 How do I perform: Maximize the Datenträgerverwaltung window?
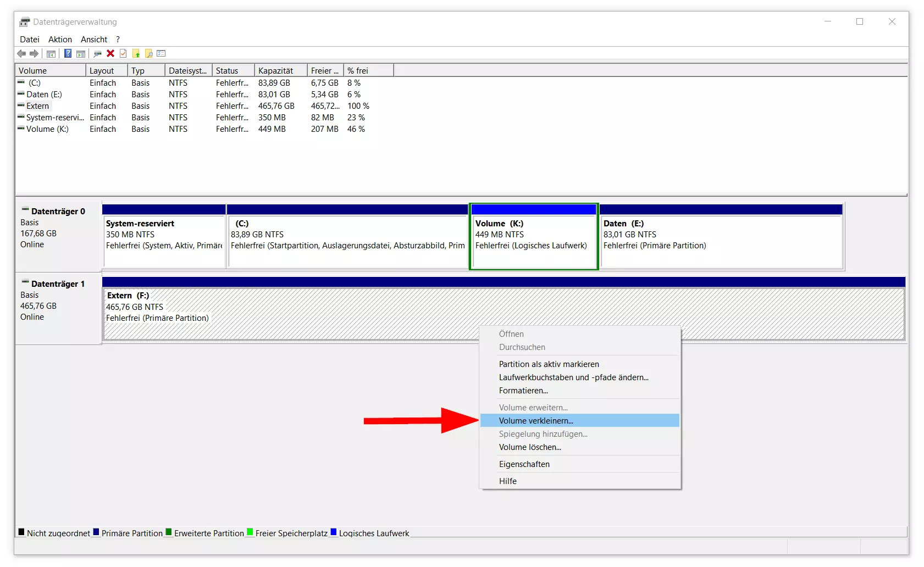[x=860, y=21]
